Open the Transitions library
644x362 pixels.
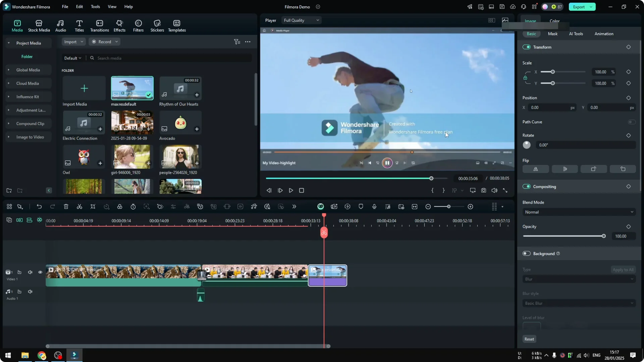point(100,25)
